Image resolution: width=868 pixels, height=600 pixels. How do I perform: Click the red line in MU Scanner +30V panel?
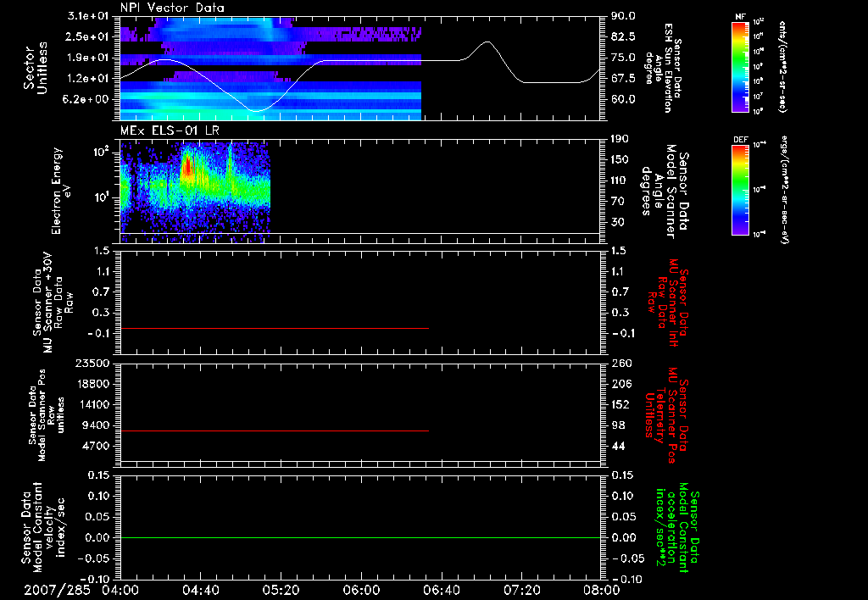[275, 328]
